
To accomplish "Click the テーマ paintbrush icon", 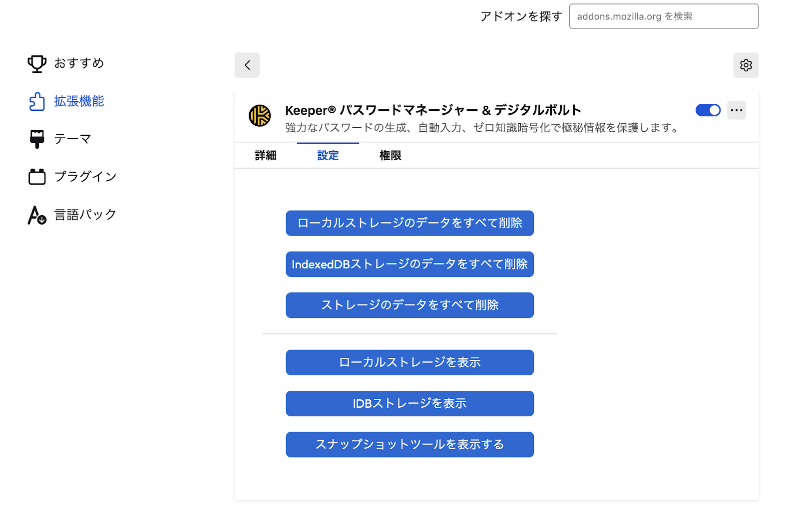I will (x=37, y=139).
